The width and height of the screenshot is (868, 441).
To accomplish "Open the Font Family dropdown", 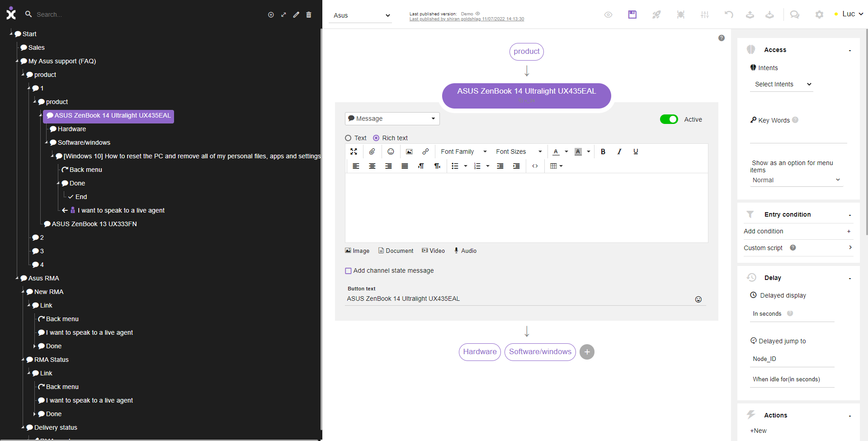I will click(x=463, y=152).
